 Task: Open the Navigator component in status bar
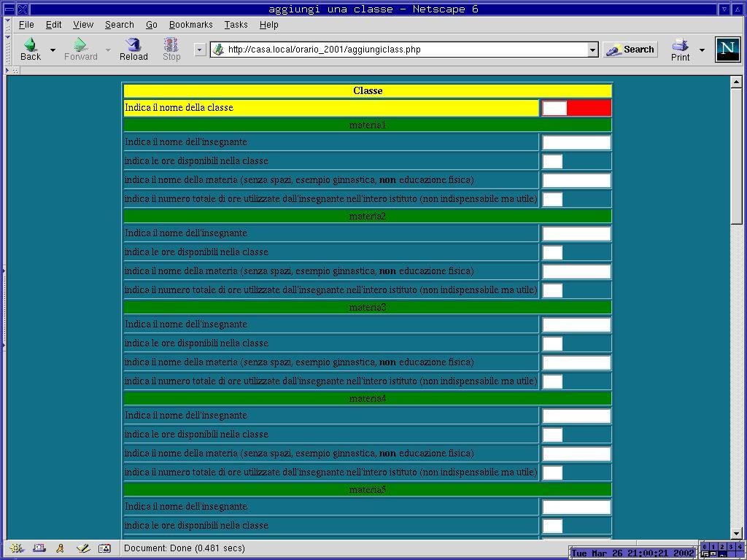click(x=17, y=548)
